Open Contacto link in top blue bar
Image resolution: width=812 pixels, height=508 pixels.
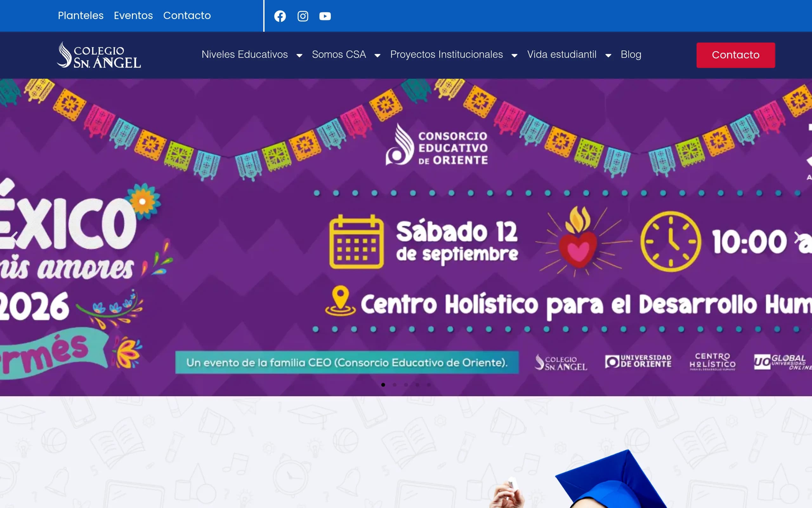(x=187, y=16)
